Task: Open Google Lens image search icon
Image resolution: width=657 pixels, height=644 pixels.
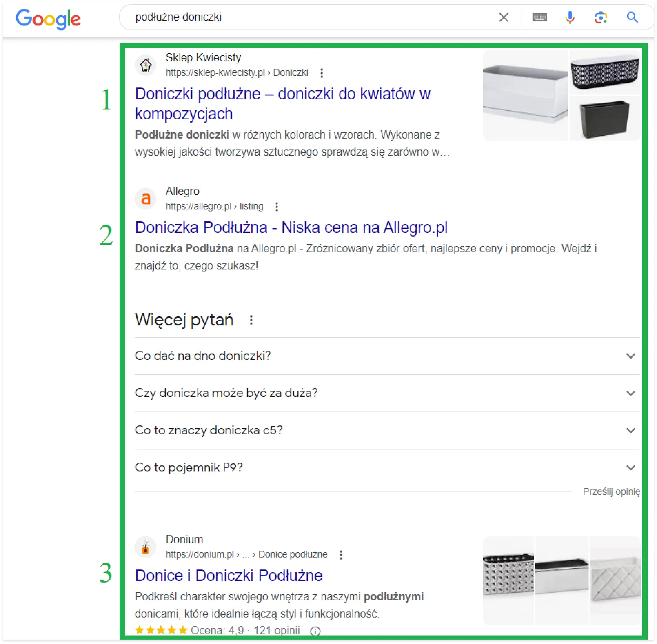Action: [x=601, y=17]
